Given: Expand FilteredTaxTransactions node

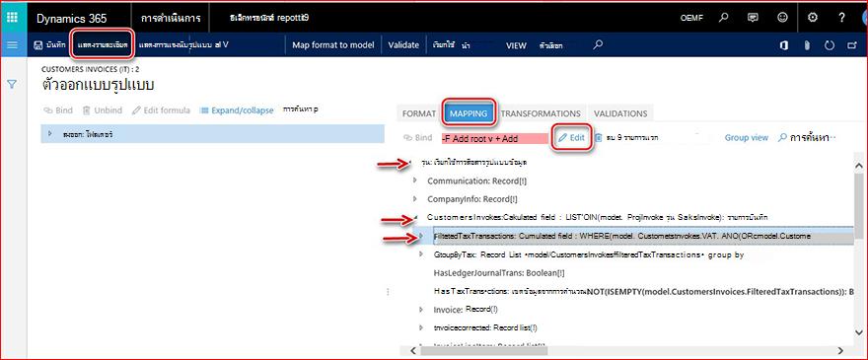Looking at the screenshot, I should [421, 236].
